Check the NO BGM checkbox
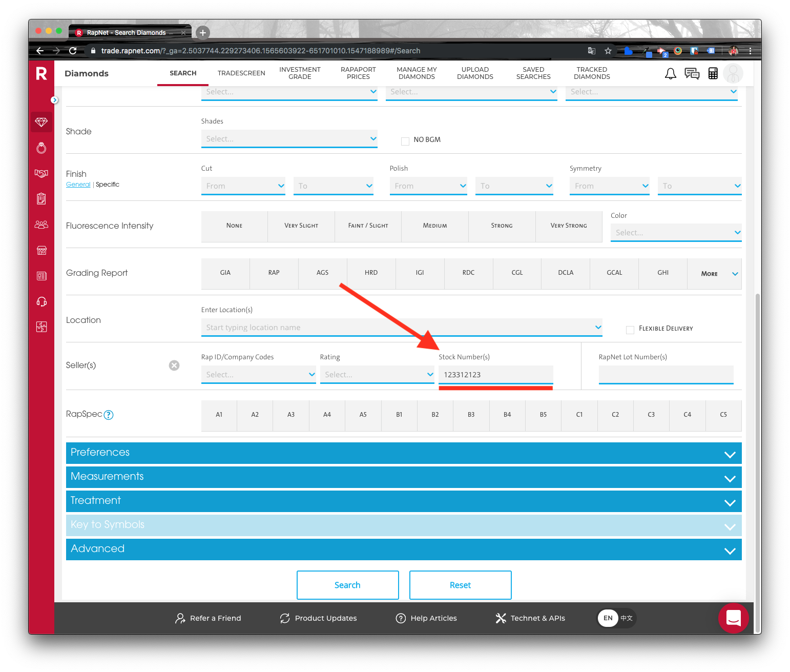The image size is (790, 672). tap(405, 141)
